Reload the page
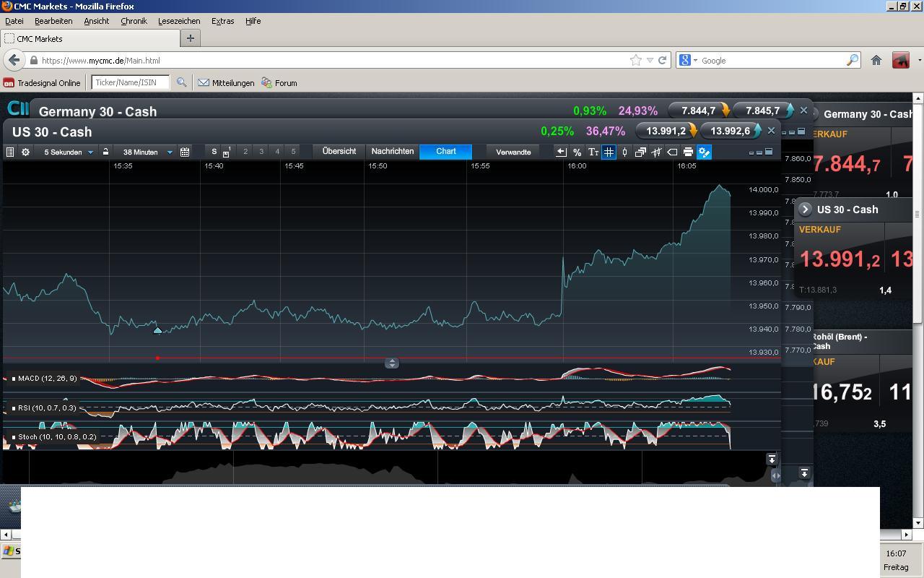Viewport: 924px width, 578px height. (x=662, y=61)
